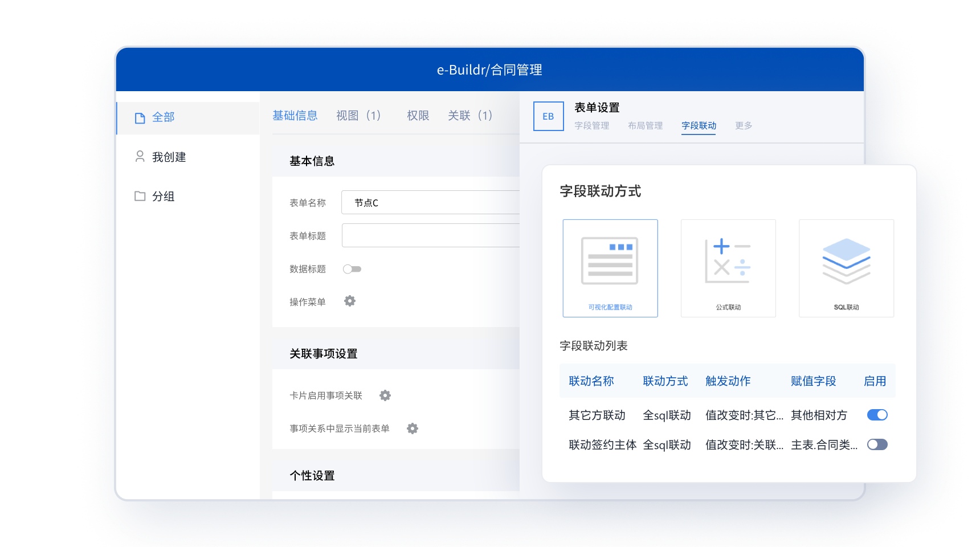Click the 字段联动列表 heading
The image size is (980, 547).
(594, 345)
